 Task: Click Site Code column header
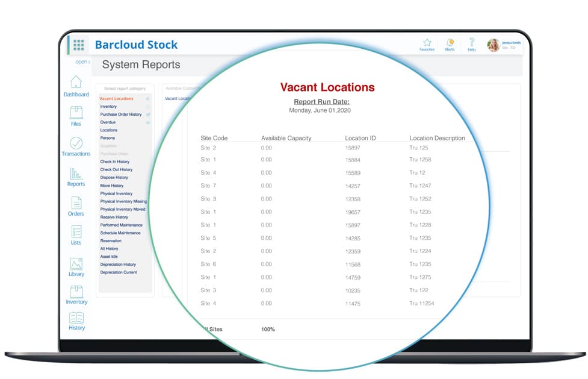click(214, 138)
